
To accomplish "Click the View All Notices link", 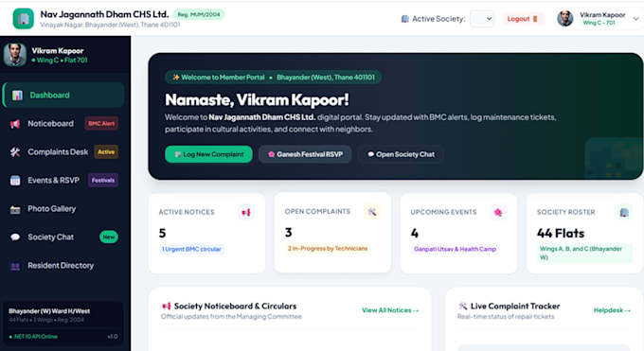I will (x=390, y=310).
